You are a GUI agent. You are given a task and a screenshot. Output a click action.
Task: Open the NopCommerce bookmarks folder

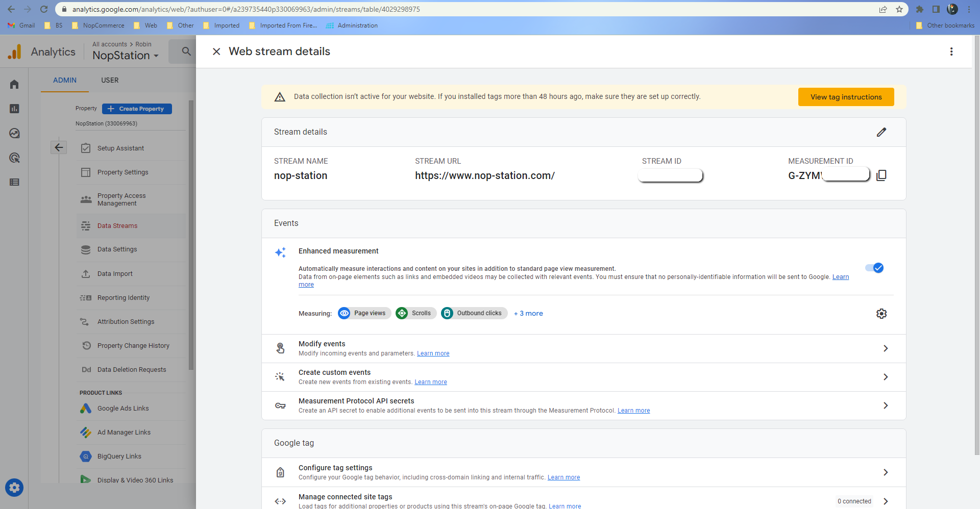tap(98, 26)
